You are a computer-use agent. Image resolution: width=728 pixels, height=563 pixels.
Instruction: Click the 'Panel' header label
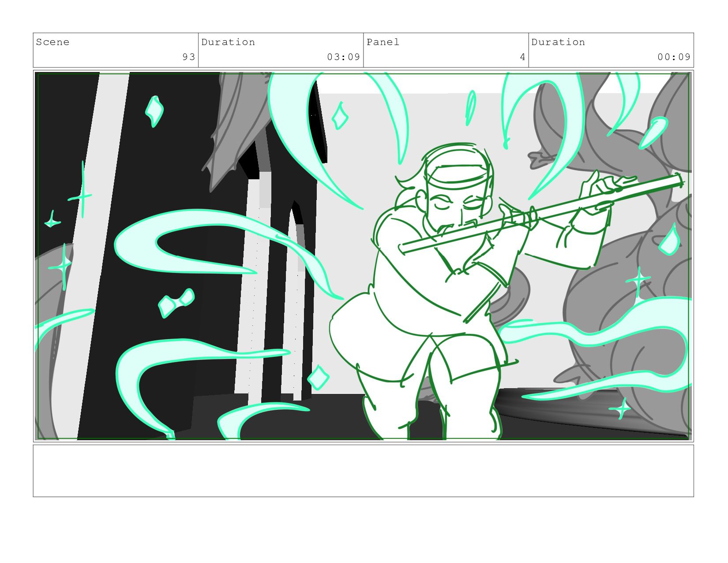tap(383, 42)
